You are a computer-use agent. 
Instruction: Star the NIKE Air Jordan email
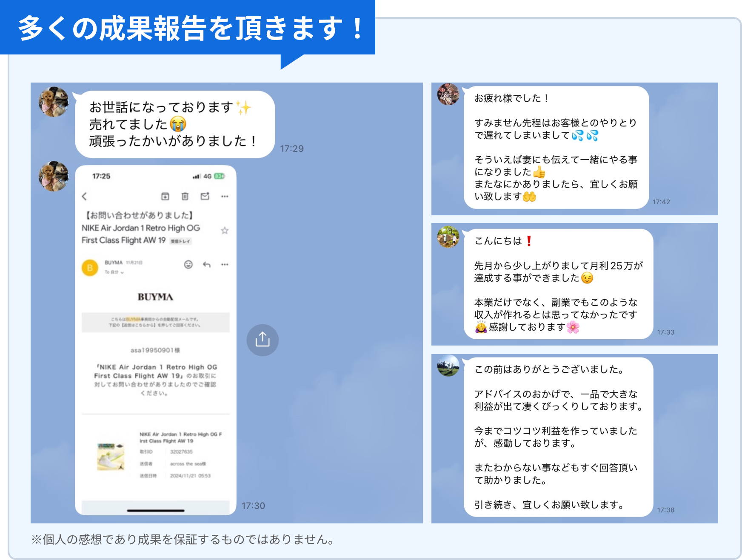(225, 231)
